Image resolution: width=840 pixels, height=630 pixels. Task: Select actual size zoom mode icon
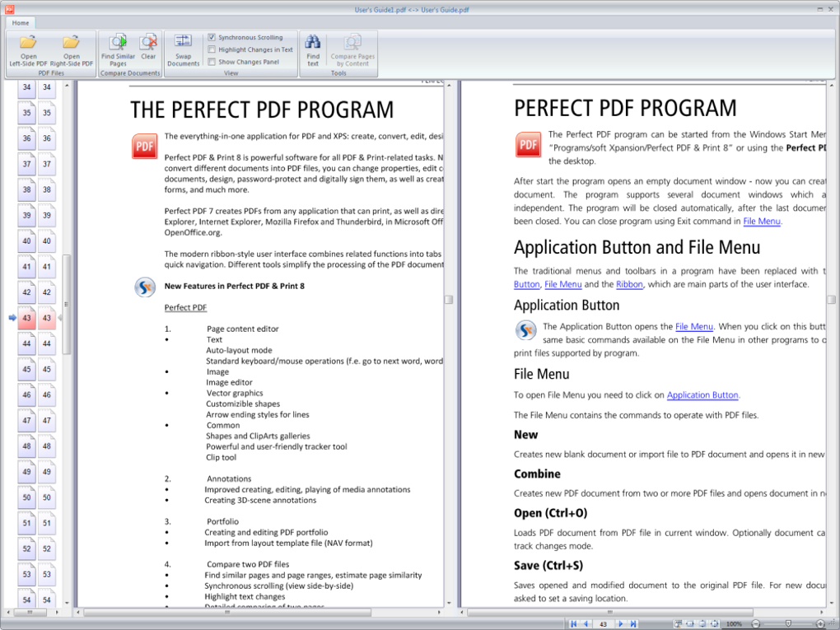(679, 623)
